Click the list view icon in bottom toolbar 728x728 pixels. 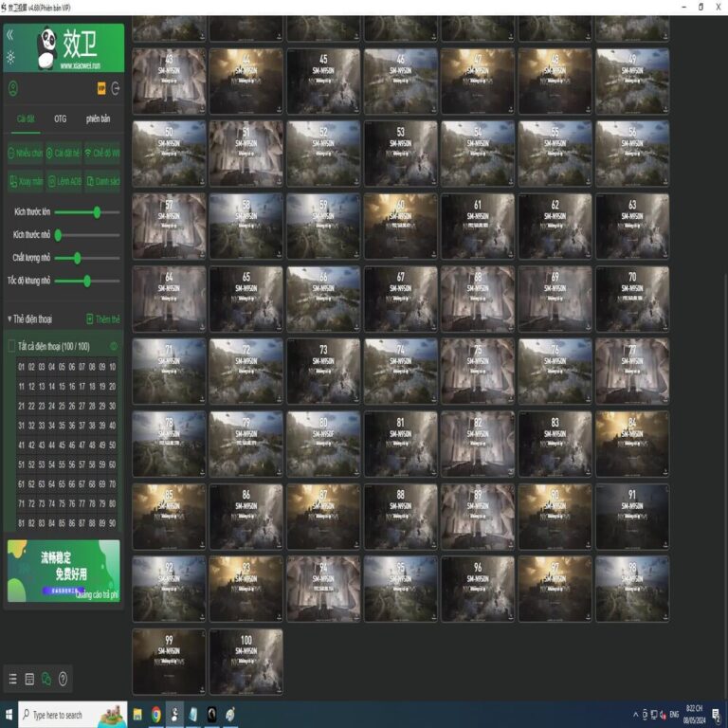pyautogui.click(x=12, y=679)
